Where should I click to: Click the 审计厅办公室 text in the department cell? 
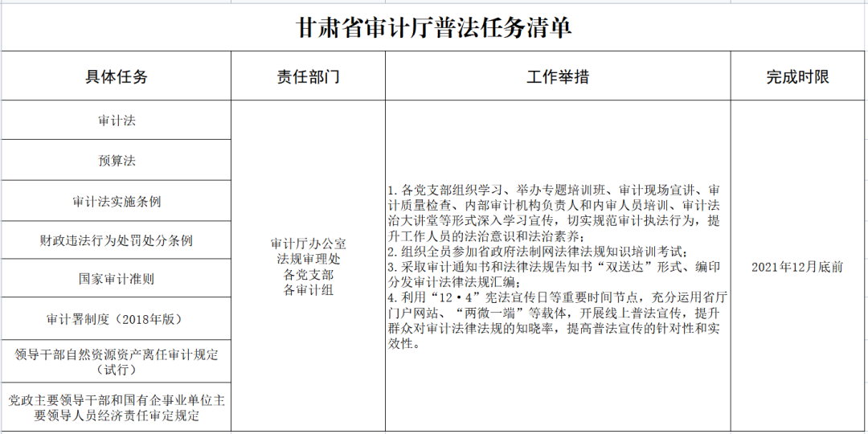pyautogui.click(x=309, y=243)
